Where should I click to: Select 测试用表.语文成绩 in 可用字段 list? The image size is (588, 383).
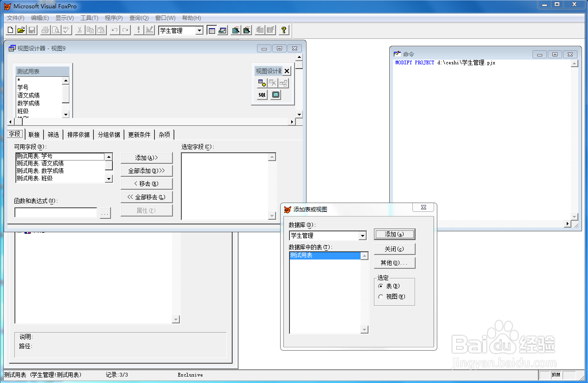[x=60, y=164]
